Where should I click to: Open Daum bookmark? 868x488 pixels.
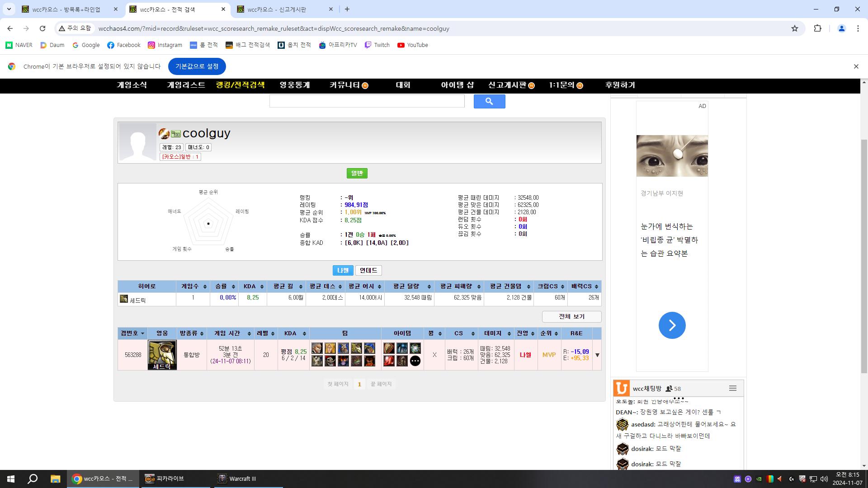pyautogui.click(x=52, y=45)
